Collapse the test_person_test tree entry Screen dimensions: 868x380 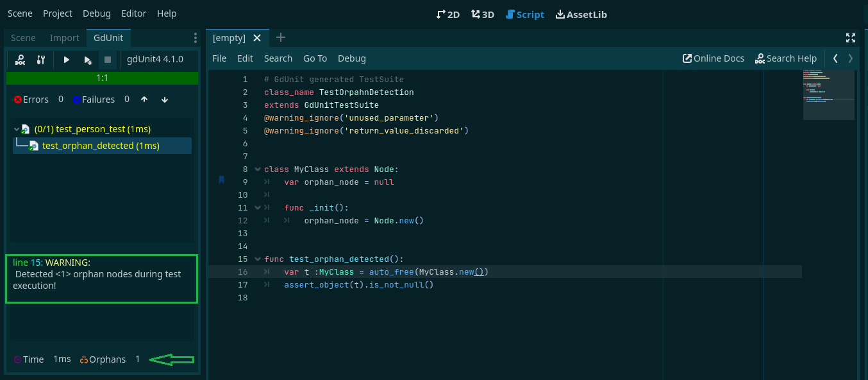pyautogui.click(x=15, y=128)
